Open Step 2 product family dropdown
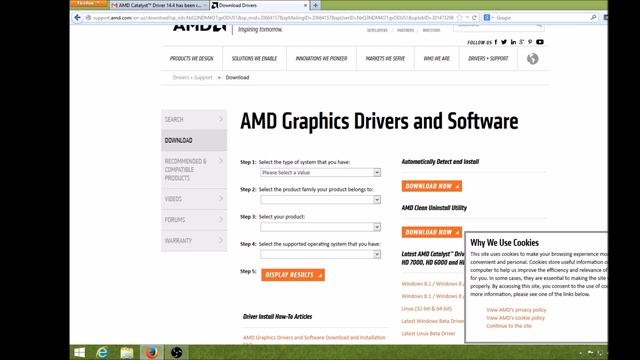The height and width of the screenshot is (360, 640). 320,200
